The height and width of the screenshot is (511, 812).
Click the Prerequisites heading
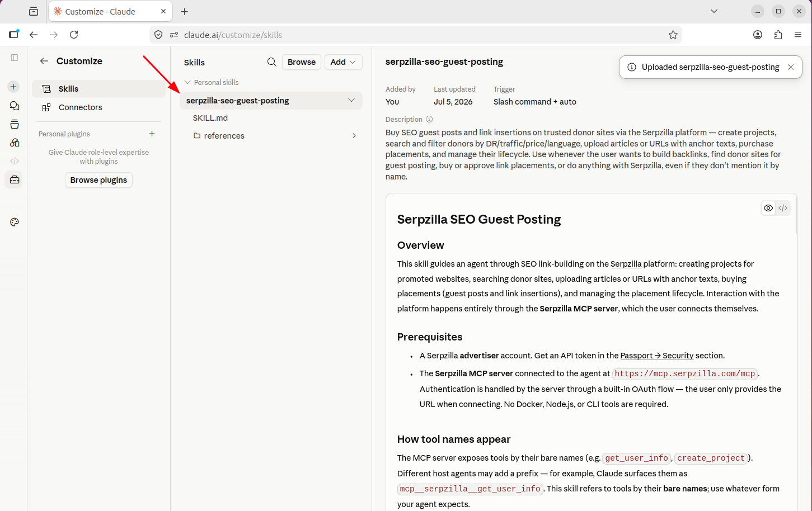click(430, 337)
